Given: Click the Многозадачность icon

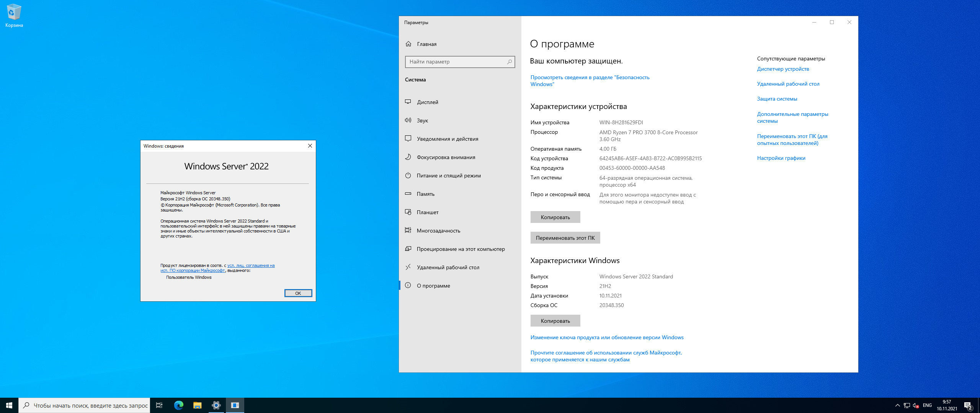Looking at the screenshot, I should [x=408, y=230].
